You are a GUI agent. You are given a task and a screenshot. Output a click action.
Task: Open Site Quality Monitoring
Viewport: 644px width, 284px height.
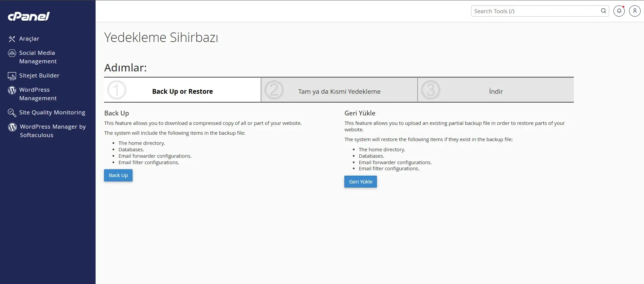pos(52,112)
